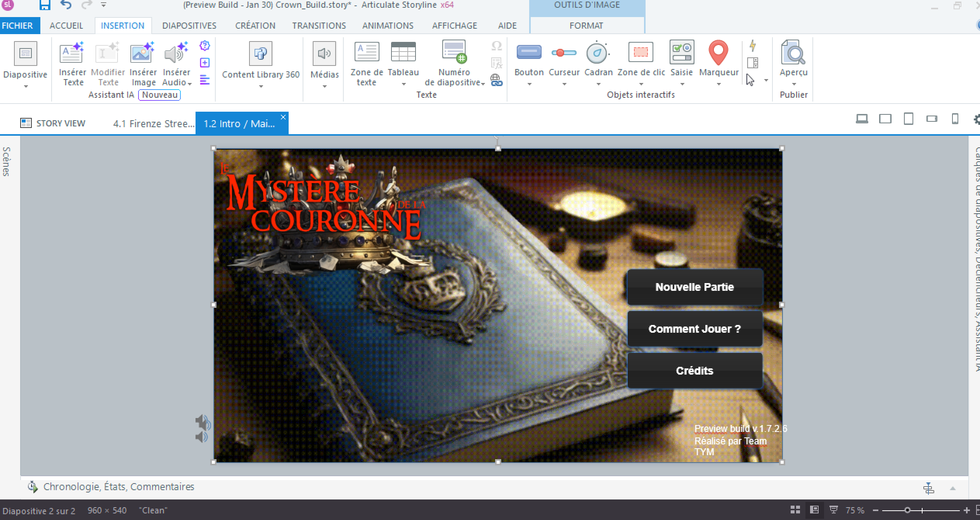Screen dimensions: 980x520
Task: Expand the Content Library 360 dropdown arrow
Action: (261, 86)
